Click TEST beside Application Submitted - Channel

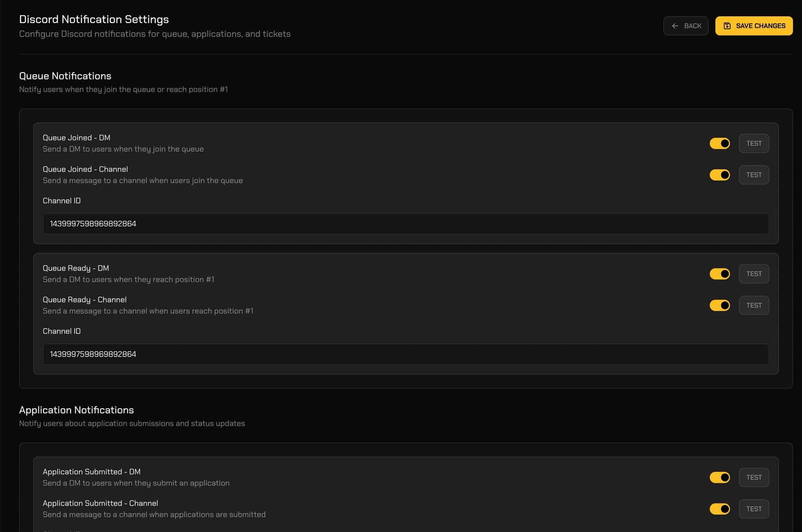pyautogui.click(x=754, y=509)
